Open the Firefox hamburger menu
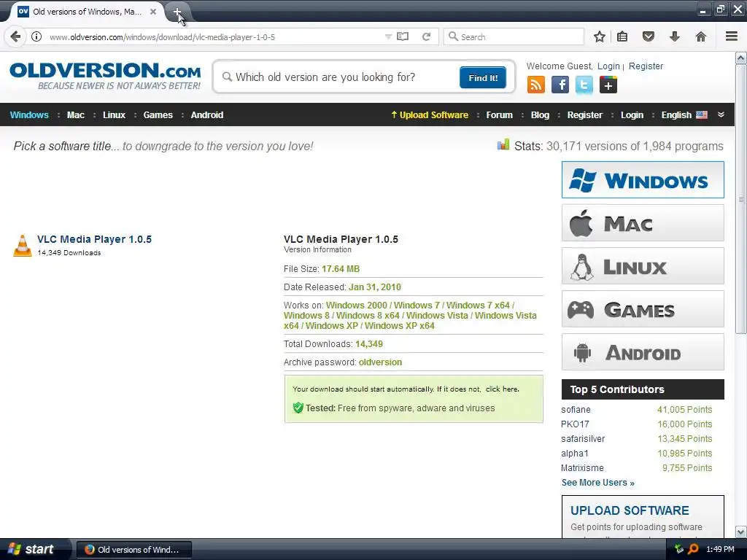 pos(732,36)
